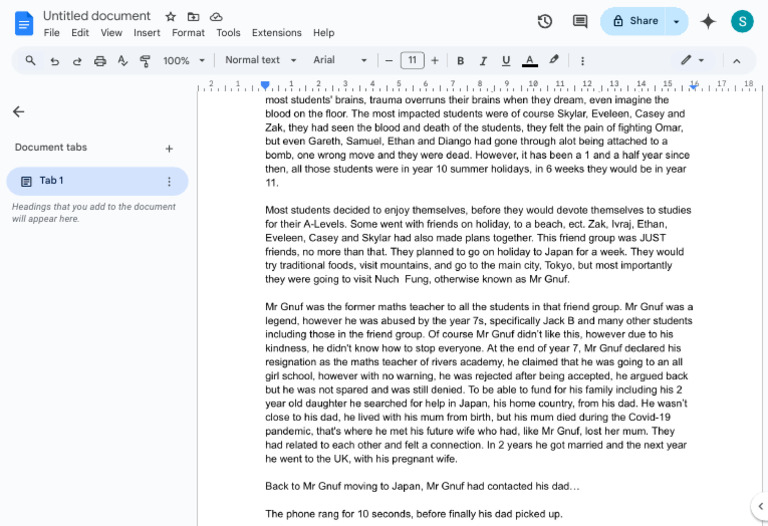Add a new document tab
Screen dimensions: 768x526
pyautogui.click(x=169, y=148)
